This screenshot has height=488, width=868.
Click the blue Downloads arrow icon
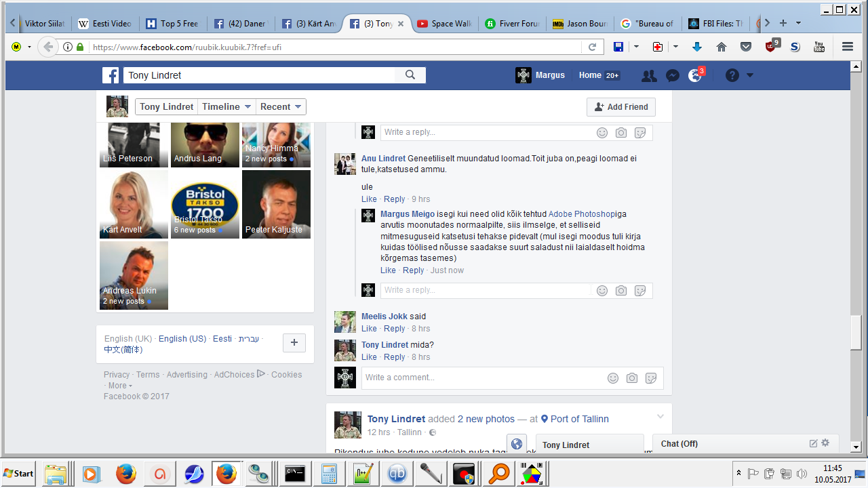tap(697, 47)
